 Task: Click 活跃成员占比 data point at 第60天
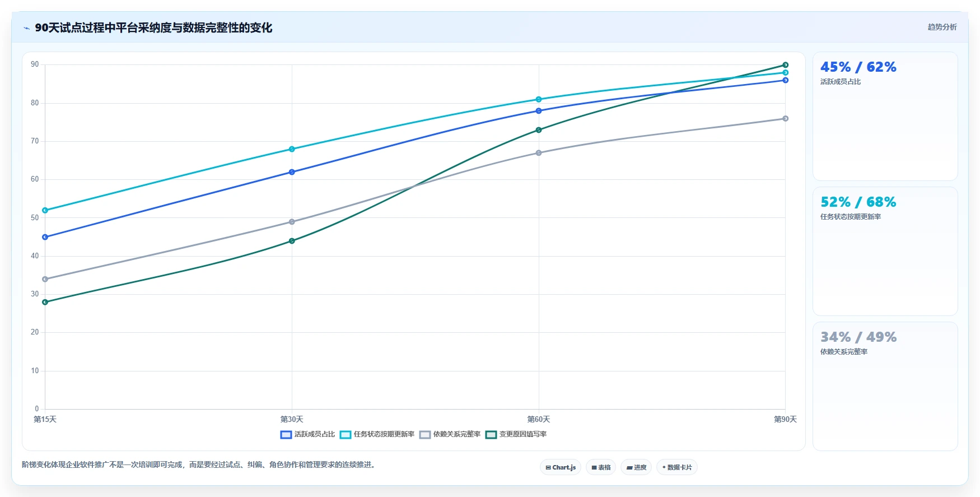[539, 111]
